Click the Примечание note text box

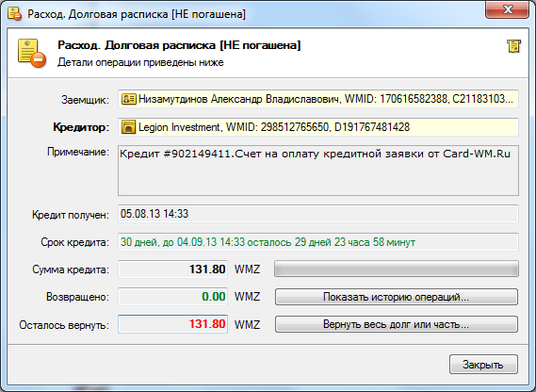[318, 171]
